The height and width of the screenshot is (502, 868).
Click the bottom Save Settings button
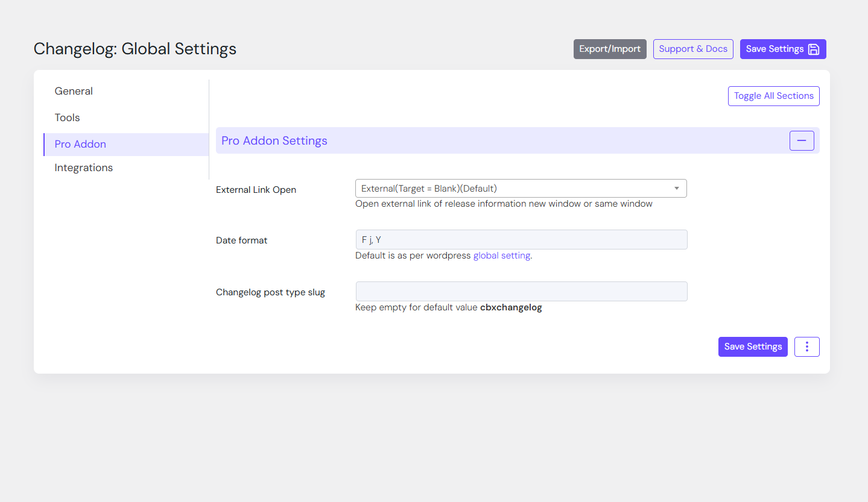(x=753, y=347)
